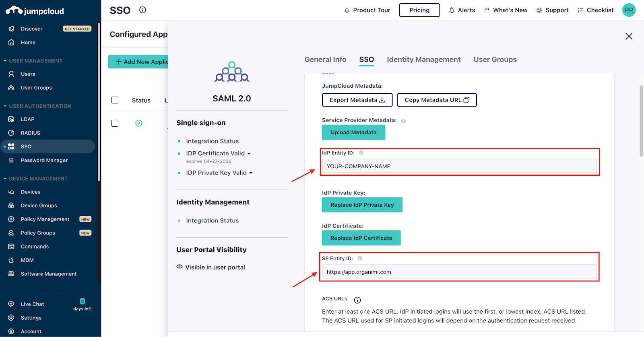644x337 pixels.
Task: Click Replace IdP Certificate
Action: (361, 238)
